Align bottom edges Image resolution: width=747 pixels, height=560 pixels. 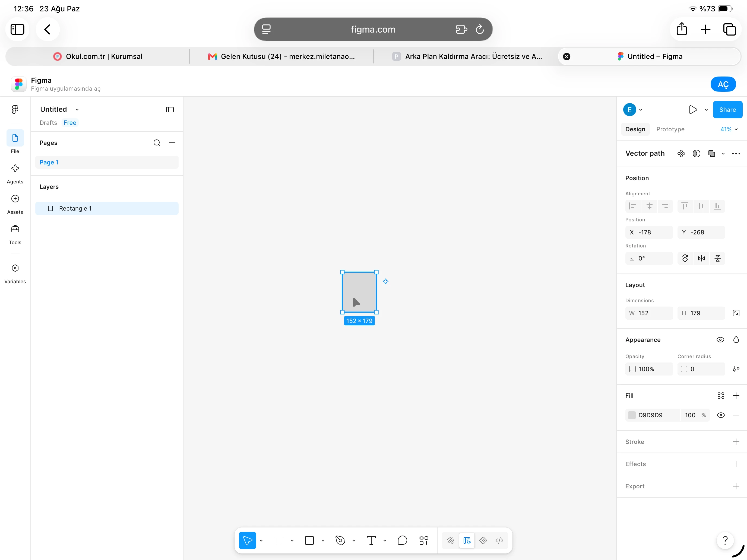717,206
